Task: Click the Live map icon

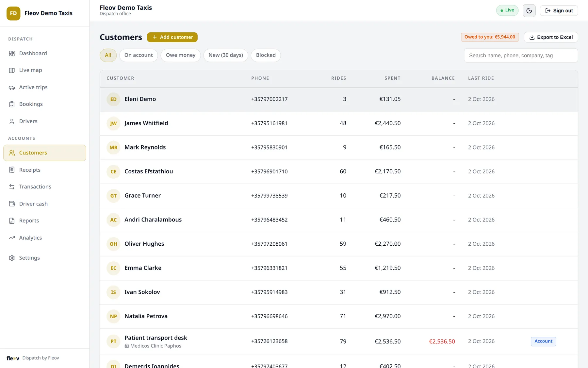Action: click(x=12, y=70)
